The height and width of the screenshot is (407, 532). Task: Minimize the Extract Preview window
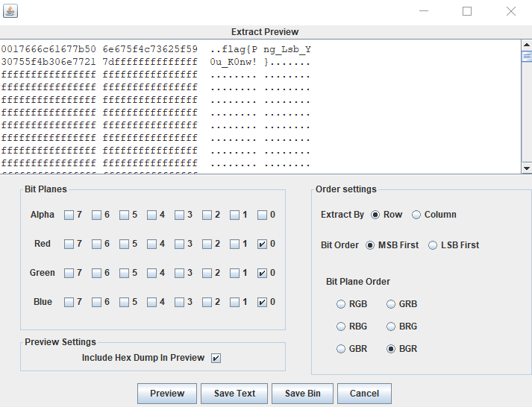click(424, 11)
